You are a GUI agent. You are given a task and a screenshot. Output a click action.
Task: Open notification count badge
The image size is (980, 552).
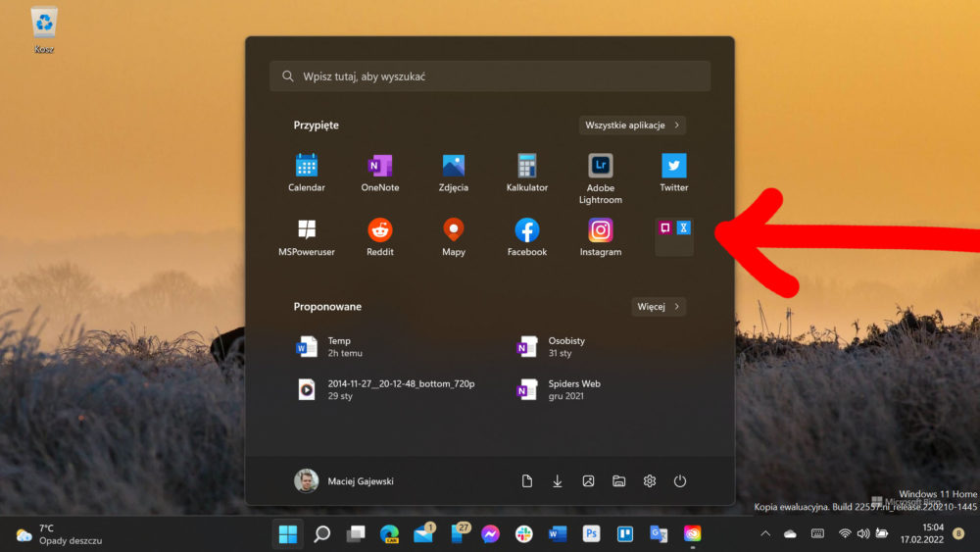958,533
